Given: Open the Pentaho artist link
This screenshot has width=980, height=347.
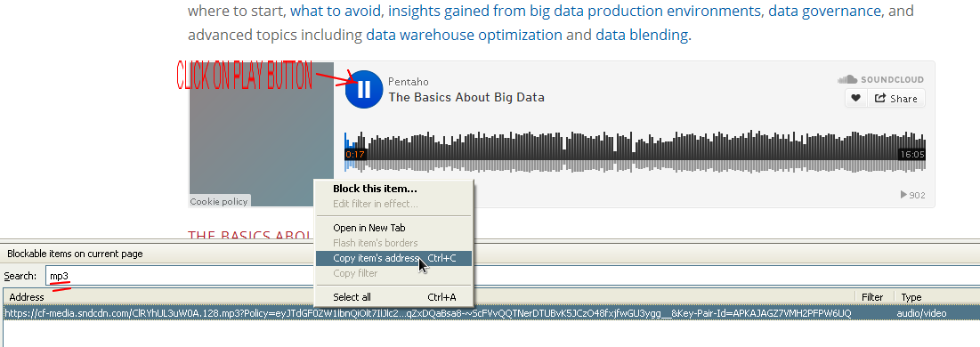Looking at the screenshot, I should [409, 81].
